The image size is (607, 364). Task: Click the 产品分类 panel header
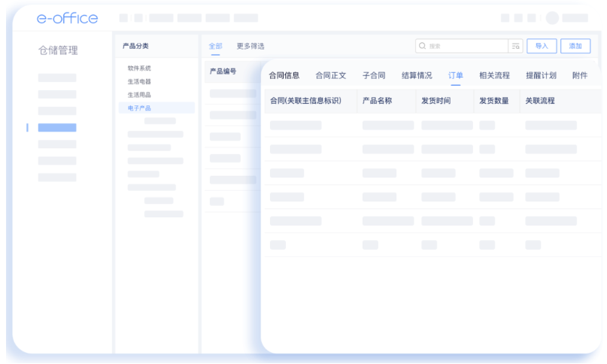point(135,46)
